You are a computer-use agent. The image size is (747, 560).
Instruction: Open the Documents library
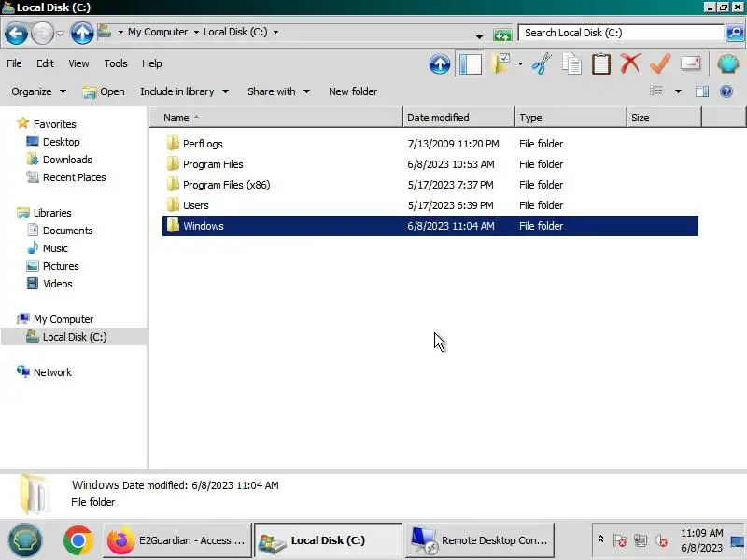pyautogui.click(x=67, y=231)
